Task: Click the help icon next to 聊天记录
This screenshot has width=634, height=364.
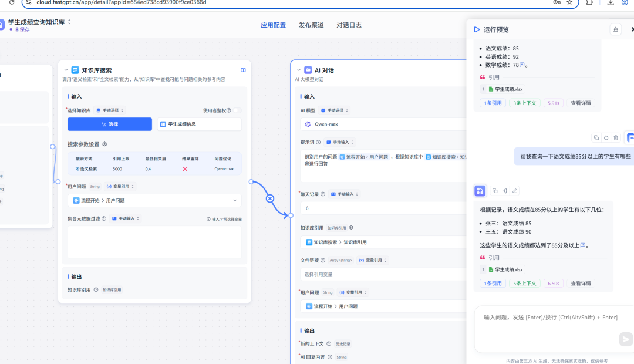Action: click(x=323, y=194)
